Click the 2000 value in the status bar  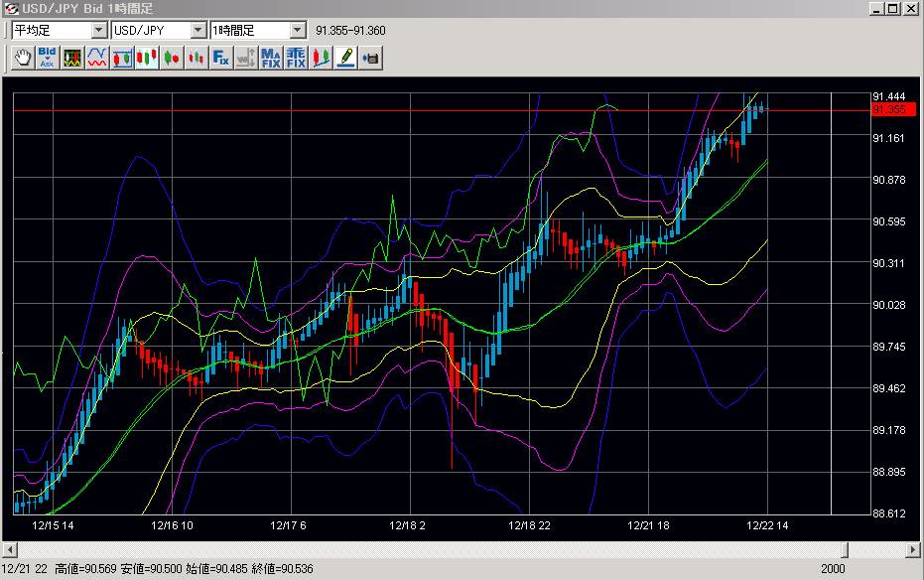tap(833, 569)
